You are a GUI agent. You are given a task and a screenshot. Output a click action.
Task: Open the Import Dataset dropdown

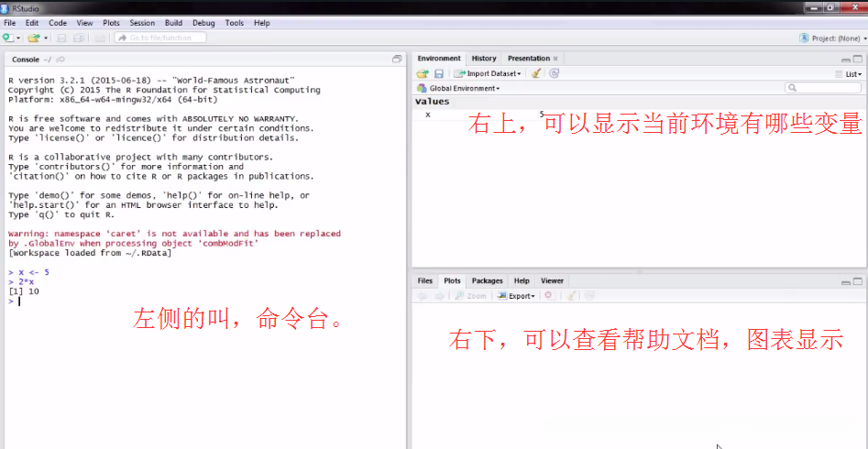click(488, 73)
